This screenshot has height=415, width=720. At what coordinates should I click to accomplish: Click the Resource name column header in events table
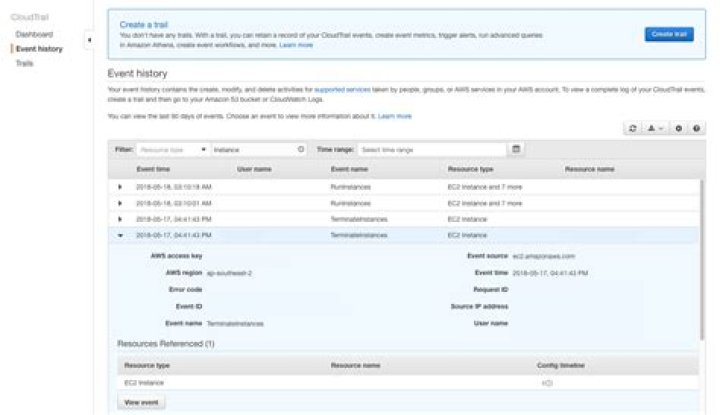click(x=589, y=169)
